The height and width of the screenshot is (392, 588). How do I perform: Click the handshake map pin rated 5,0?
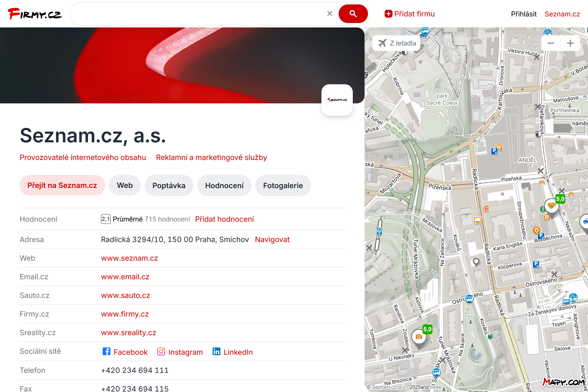click(x=551, y=206)
